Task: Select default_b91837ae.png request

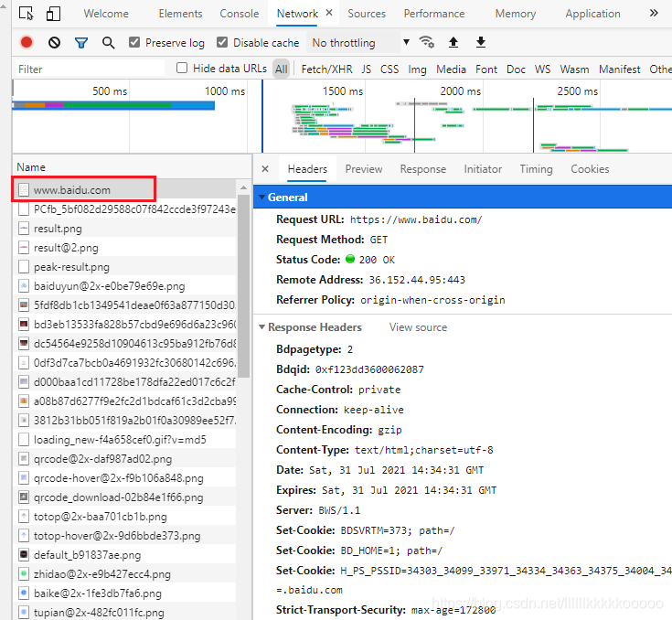Action: (x=125, y=555)
